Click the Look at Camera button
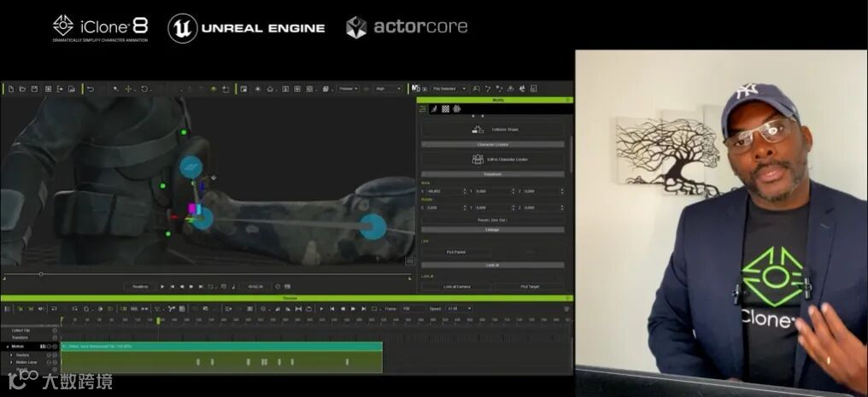Image resolution: width=868 pixels, height=397 pixels. click(x=456, y=286)
